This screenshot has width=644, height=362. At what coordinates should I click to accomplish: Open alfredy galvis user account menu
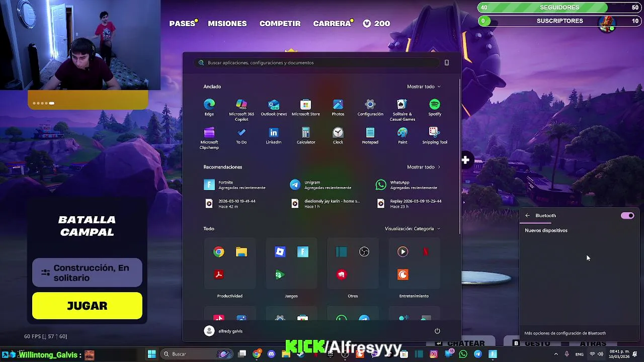pyautogui.click(x=223, y=331)
